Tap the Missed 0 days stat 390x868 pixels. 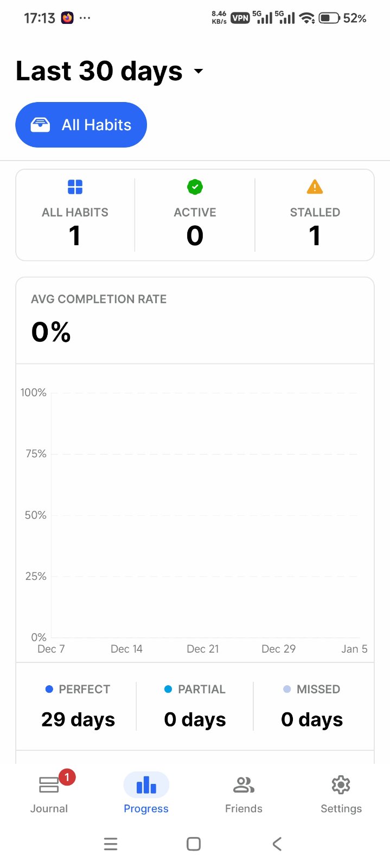(x=312, y=719)
